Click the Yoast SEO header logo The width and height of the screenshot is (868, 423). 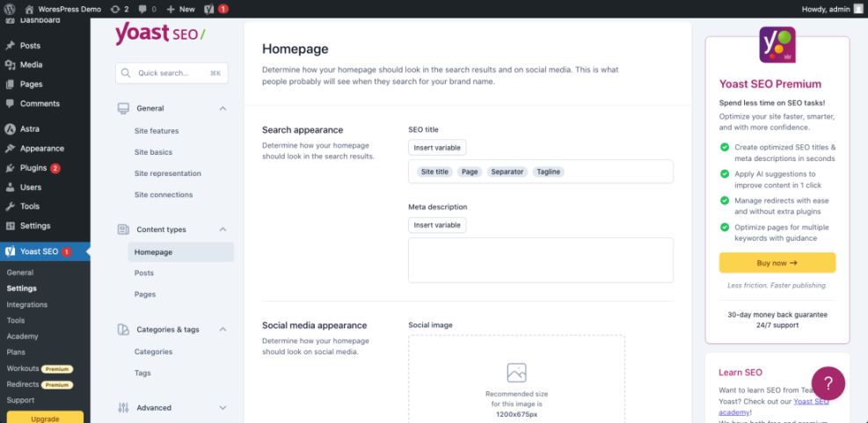point(160,33)
